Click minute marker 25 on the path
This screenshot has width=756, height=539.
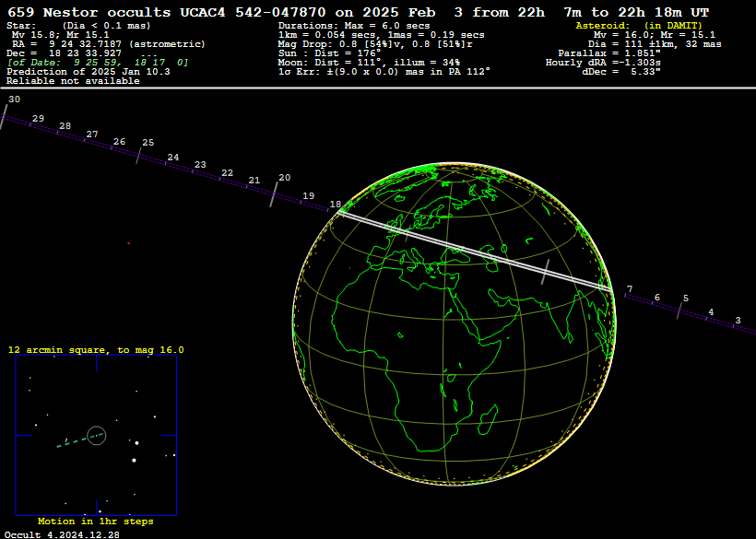coord(148,143)
